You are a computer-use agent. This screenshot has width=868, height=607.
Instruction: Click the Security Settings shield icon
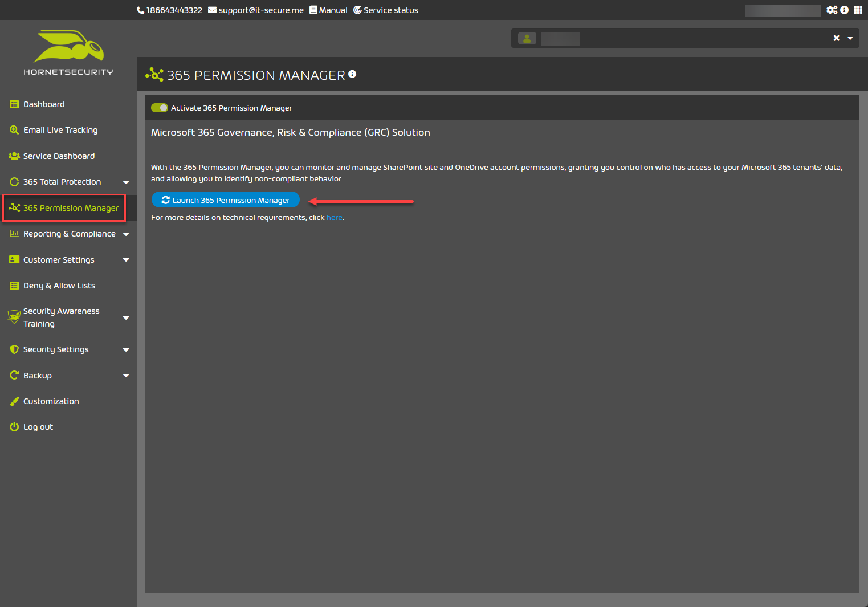(x=14, y=349)
